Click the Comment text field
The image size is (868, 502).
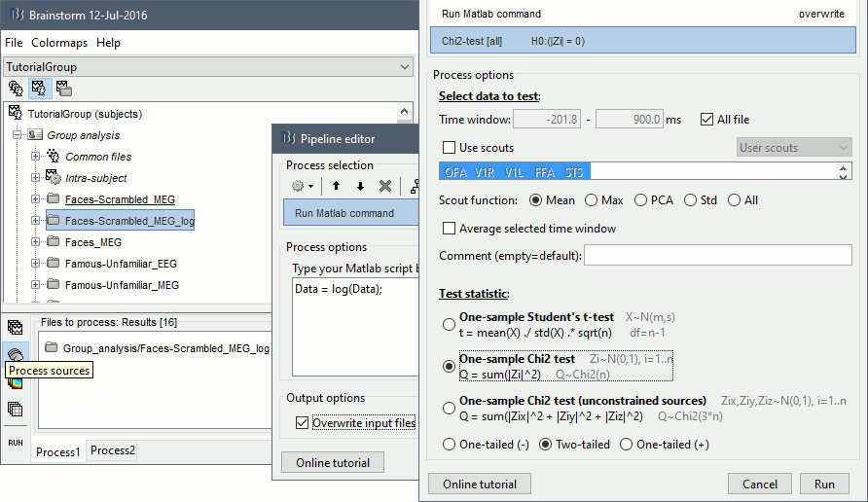tap(718, 256)
